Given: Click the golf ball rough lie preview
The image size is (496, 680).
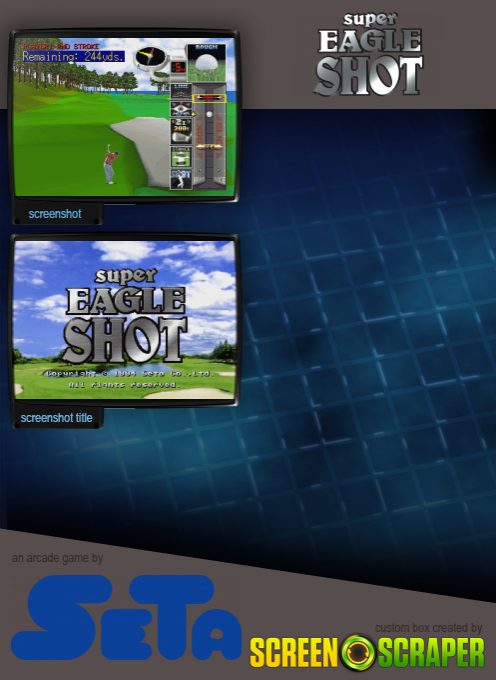Looking at the screenshot, I should [x=206, y=62].
